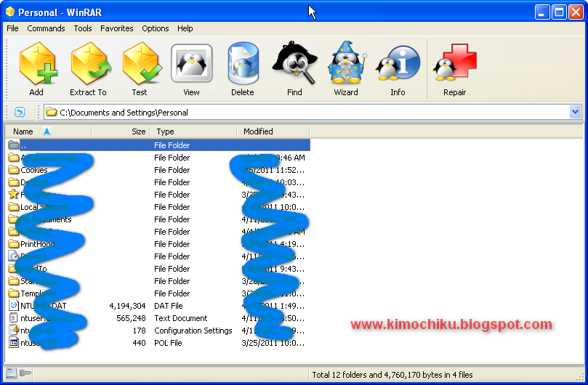Open the Favorites menu
Screen dimensions: 588x385
pyautogui.click(x=116, y=28)
